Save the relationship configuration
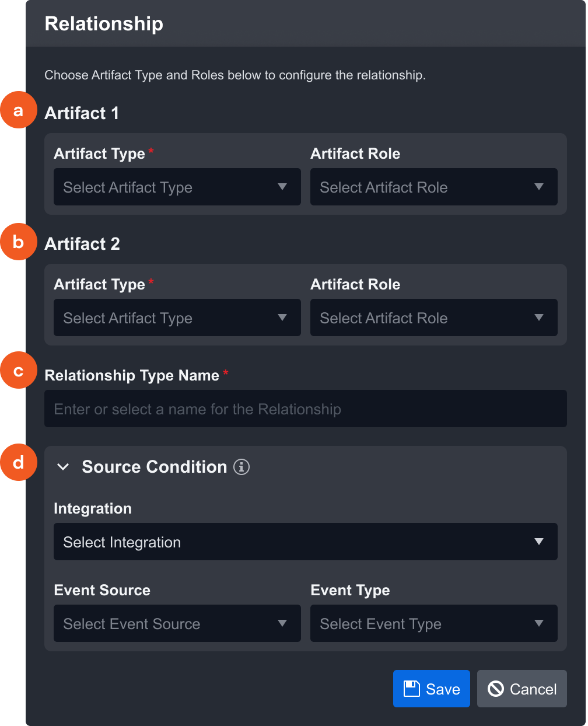 (432, 689)
